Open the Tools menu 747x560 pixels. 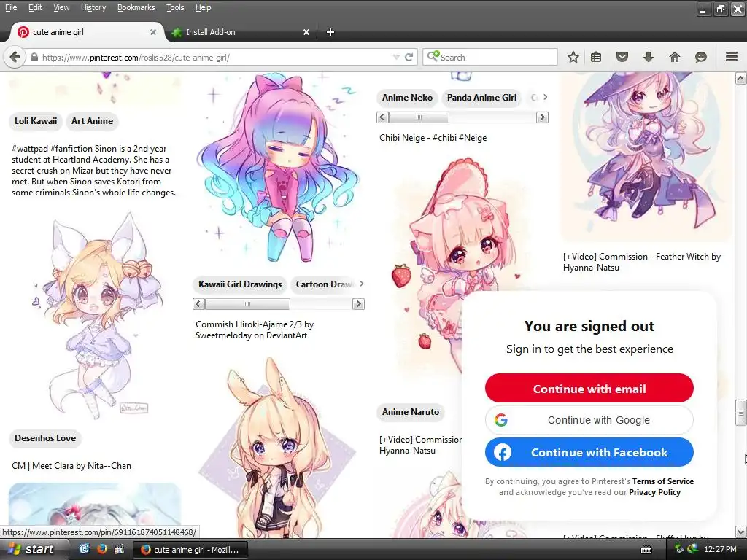click(x=175, y=7)
